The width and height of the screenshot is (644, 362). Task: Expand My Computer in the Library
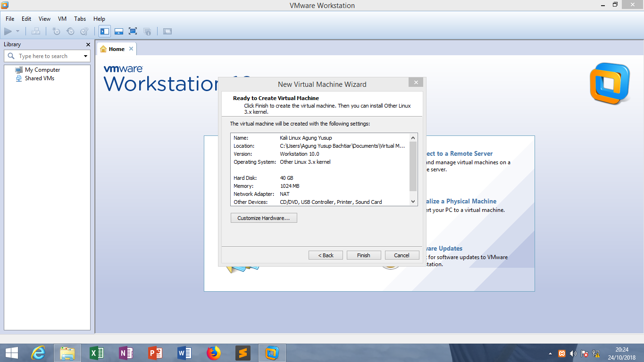[42, 69]
